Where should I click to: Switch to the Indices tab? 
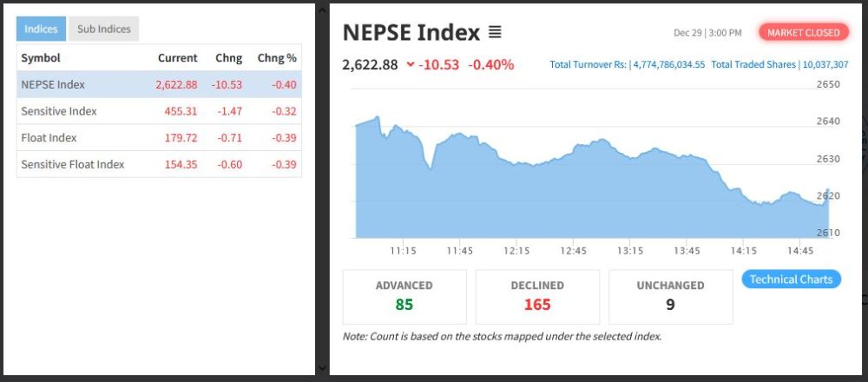point(41,29)
